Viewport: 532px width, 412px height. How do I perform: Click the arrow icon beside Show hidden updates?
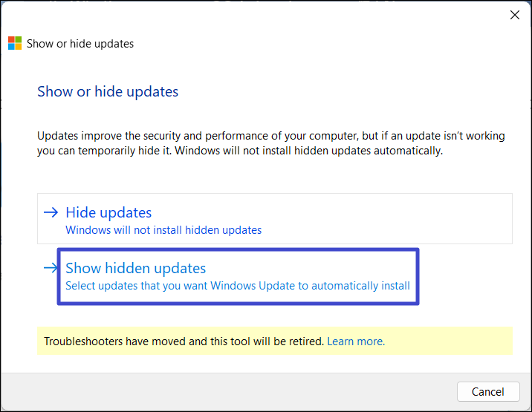tap(51, 268)
